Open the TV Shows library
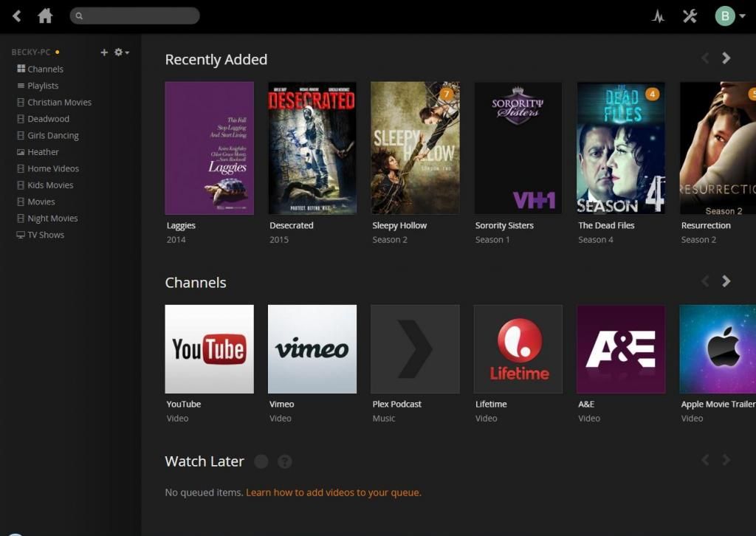The image size is (756, 536). click(45, 235)
